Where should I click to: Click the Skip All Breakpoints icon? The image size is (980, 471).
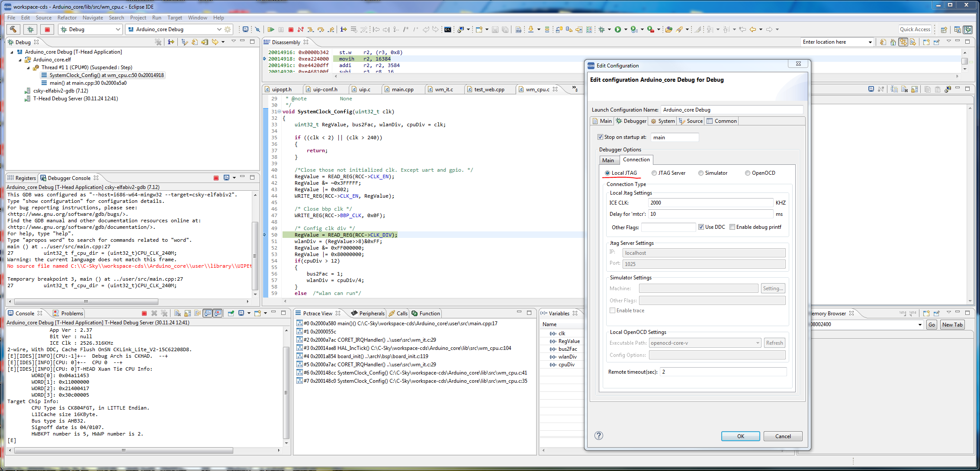click(x=257, y=29)
